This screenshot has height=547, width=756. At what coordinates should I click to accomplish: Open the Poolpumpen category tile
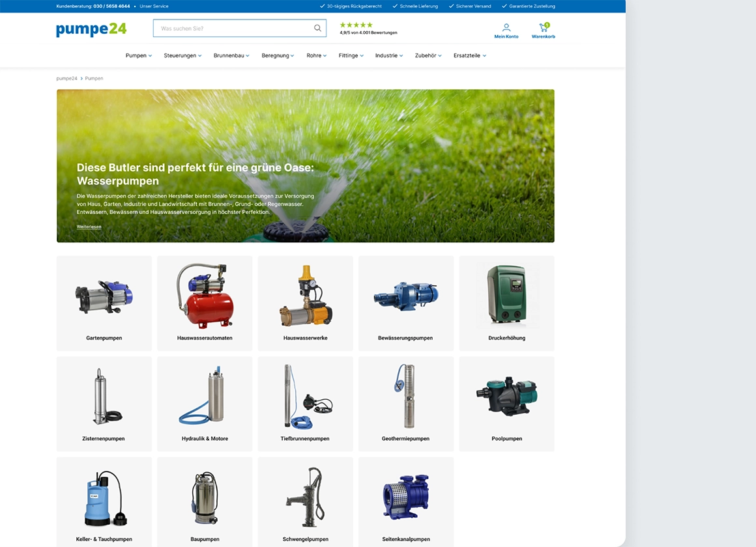(x=506, y=404)
